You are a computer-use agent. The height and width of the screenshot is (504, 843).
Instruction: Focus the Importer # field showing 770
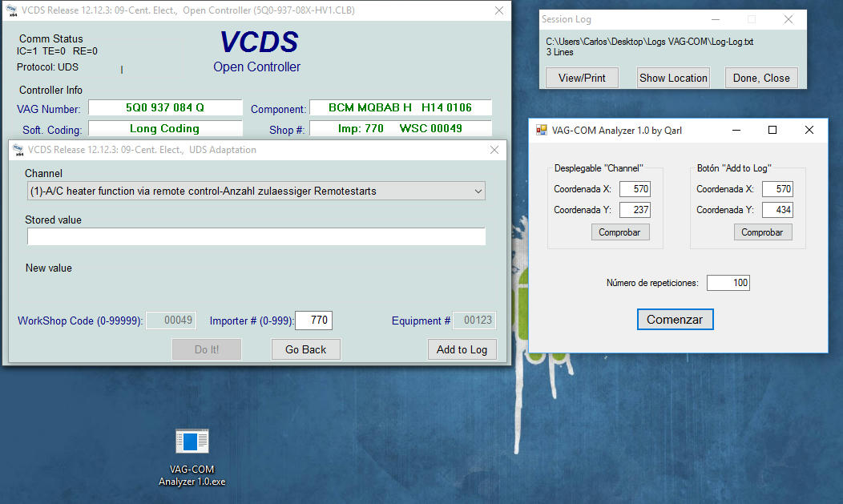[x=313, y=321]
